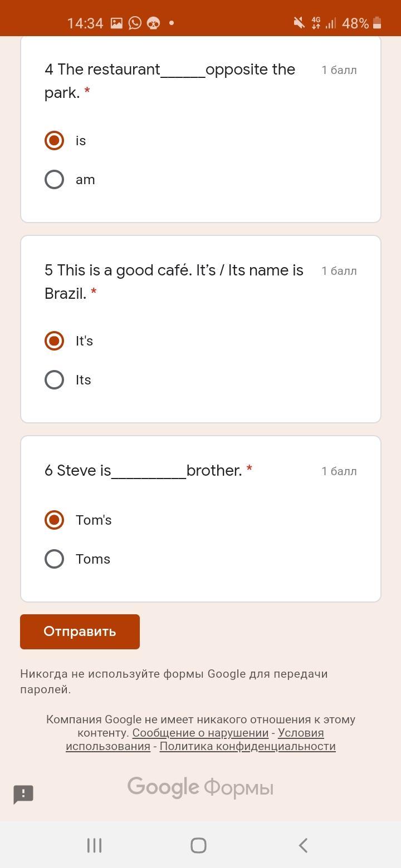The height and width of the screenshot is (868, 401).
Task: Select the 'am' radio option
Action: pos(54,179)
